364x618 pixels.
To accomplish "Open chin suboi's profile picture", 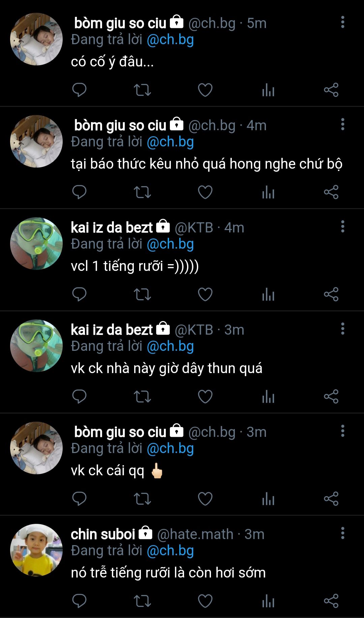I will click(36, 550).
